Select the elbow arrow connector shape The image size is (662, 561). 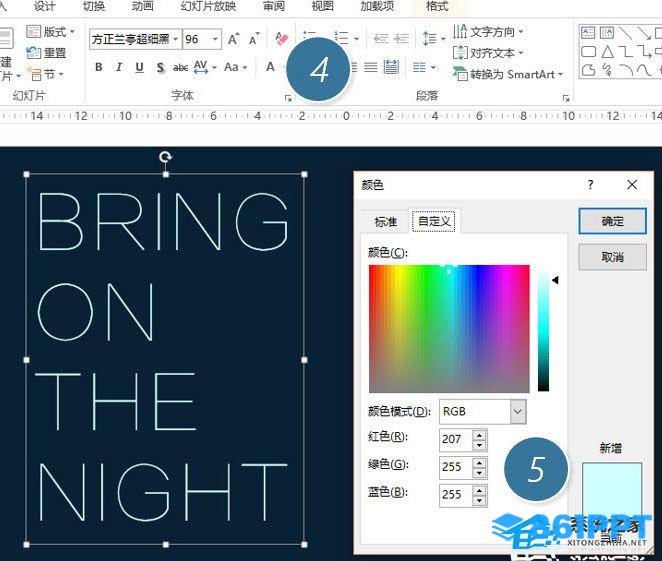pos(644,51)
